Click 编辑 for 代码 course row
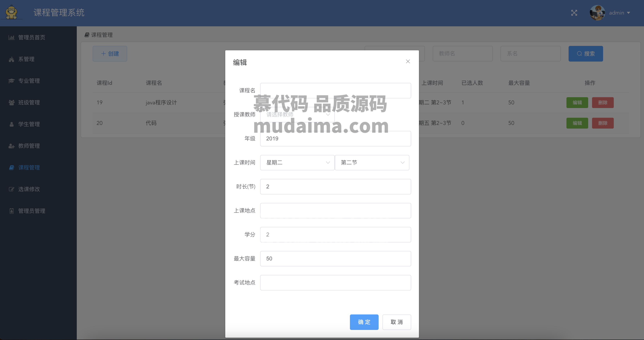The height and width of the screenshot is (340, 644). [x=577, y=123]
